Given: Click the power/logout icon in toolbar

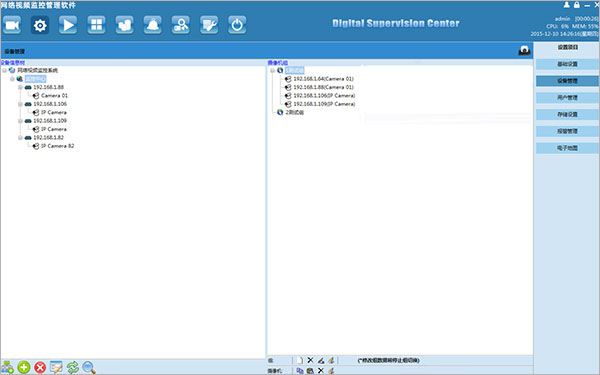Looking at the screenshot, I should point(237,25).
